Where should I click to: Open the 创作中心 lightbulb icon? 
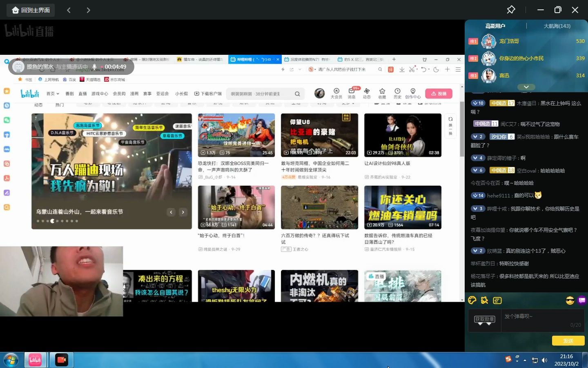(413, 93)
